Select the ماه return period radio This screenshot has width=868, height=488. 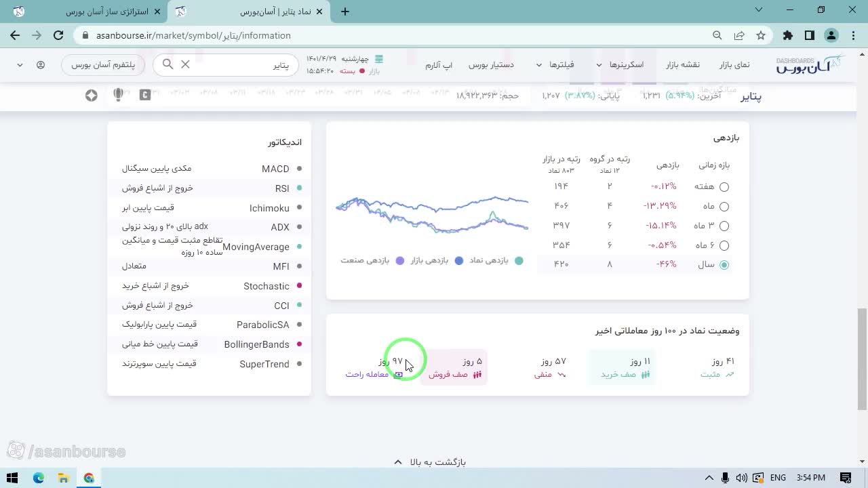pyautogui.click(x=724, y=206)
